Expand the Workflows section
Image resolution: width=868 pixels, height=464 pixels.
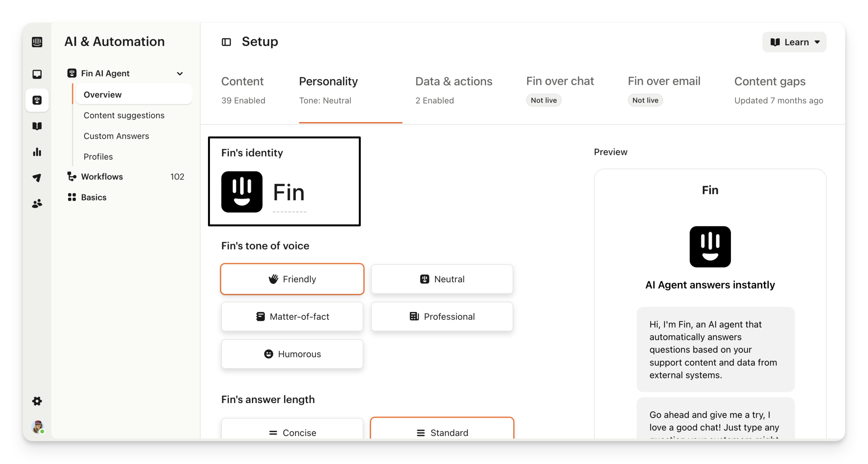[x=102, y=177]
